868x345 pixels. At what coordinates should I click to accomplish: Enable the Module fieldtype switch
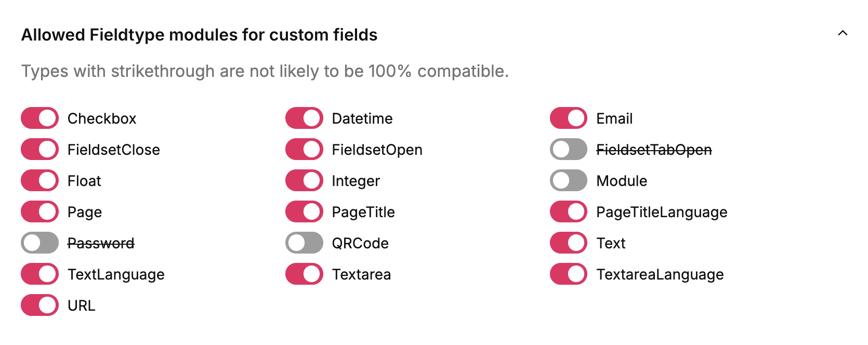pos(569,181)
